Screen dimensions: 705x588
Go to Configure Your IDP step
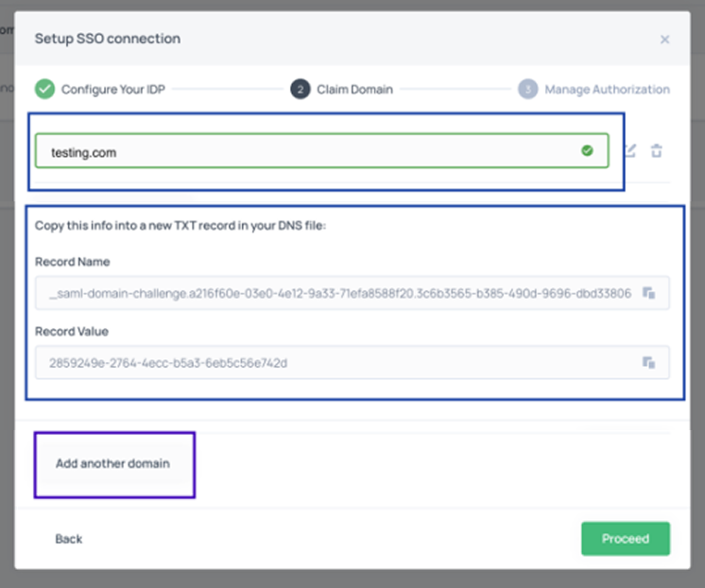click(115, 89)
